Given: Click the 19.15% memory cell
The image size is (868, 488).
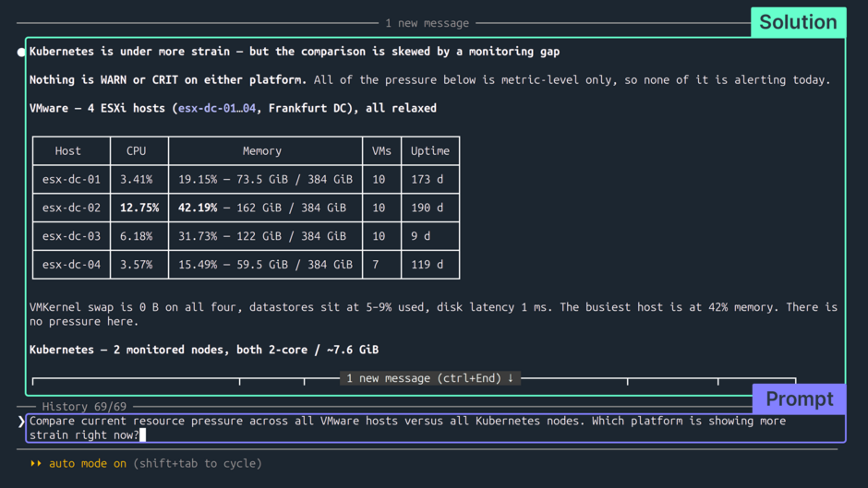Looking at the screenshot, I should (x=265, y=179).
